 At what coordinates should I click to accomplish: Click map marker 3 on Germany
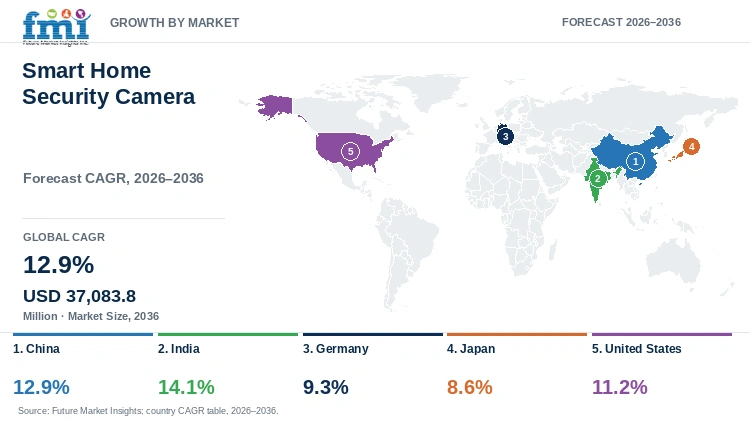(x=505, y=136)
